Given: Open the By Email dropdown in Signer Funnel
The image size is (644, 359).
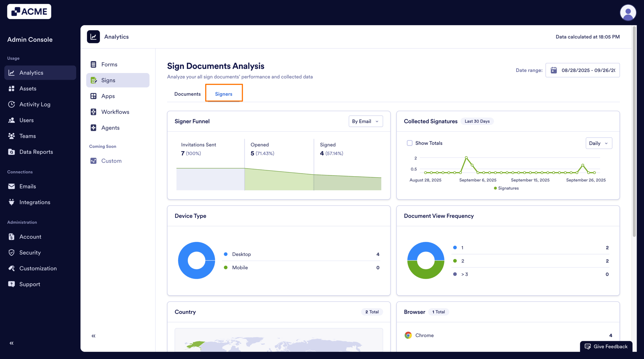Looking at the screenshot, I should click(x=365, y=121).
